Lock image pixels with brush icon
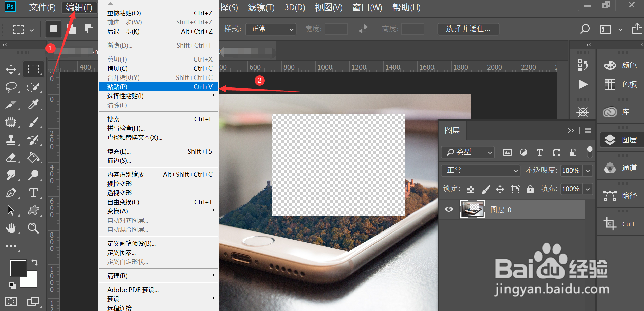The image size is (644, 311). 486,189
